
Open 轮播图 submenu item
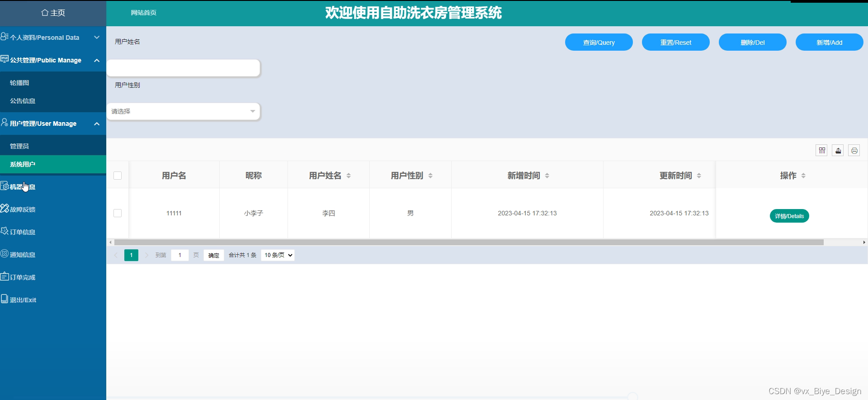pyautogui.click(x=53, y=83)
